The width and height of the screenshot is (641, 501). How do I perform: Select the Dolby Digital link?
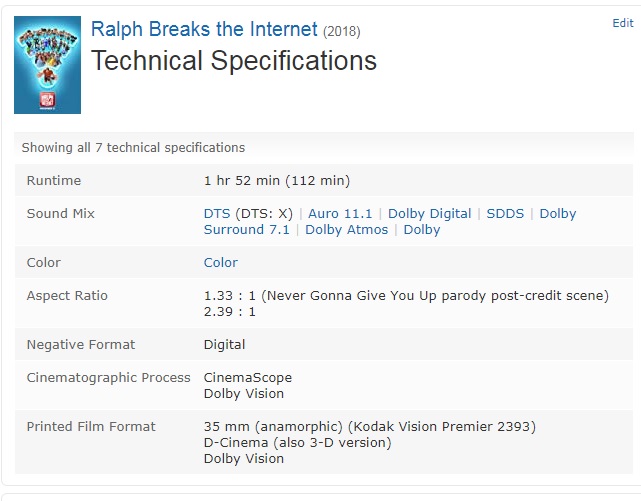pyautogui.click(x=430, y=214)
